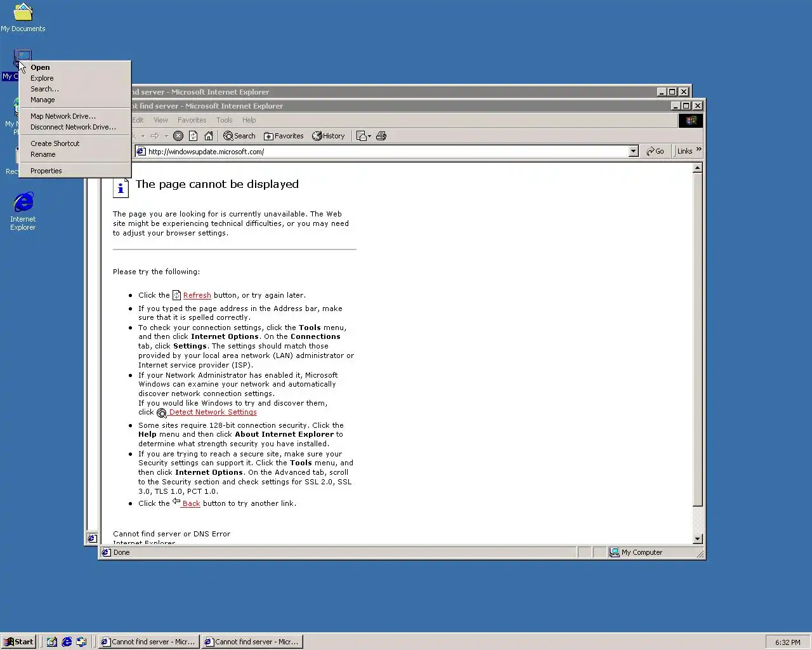The image size is (812, 650).
Task: Click the info icon beside page heading
Action: tap(121, 188)
